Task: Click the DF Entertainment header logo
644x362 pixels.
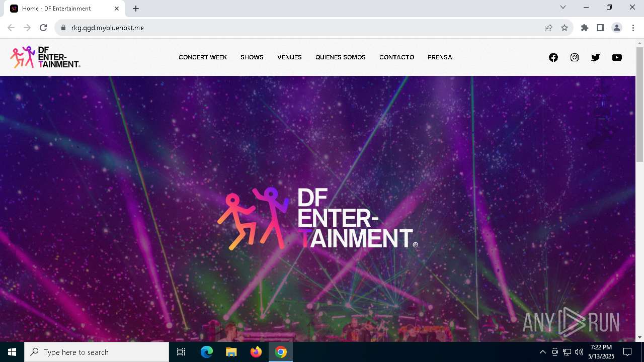Action: (45, 57)
